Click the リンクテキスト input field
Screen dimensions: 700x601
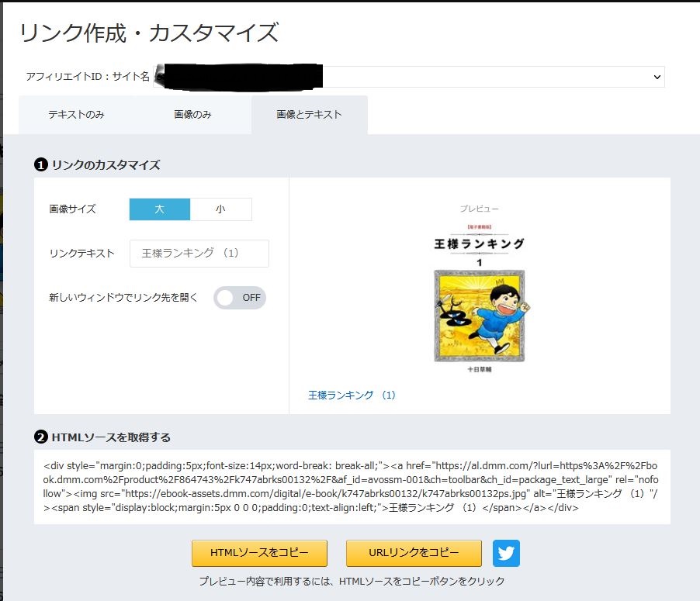click(199, 254)
